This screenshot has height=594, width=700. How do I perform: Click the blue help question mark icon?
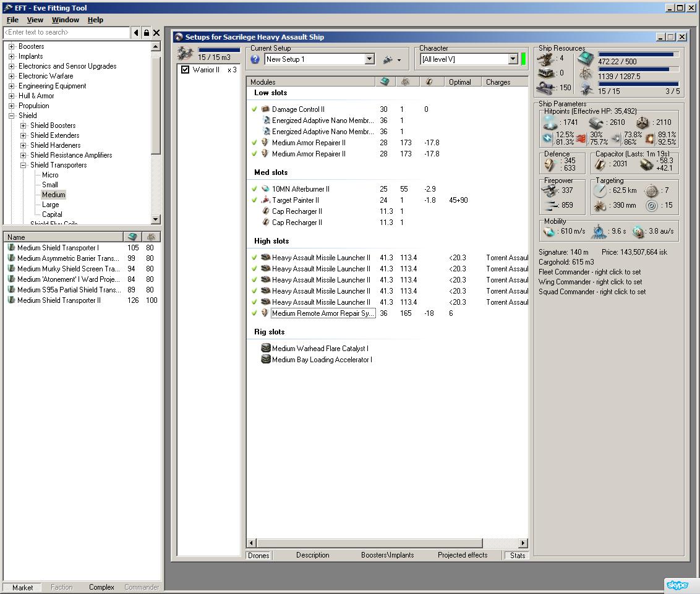tap(255, 59)
